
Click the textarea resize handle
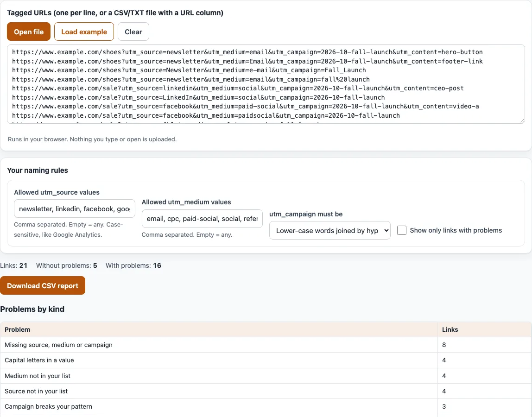(x=522, y=120)
